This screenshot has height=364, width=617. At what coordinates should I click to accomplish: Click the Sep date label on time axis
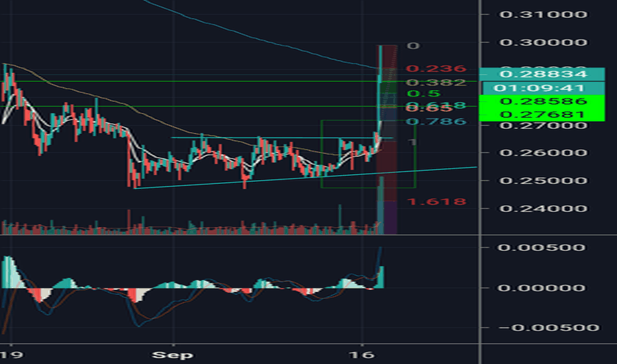[x=173, y=355]
